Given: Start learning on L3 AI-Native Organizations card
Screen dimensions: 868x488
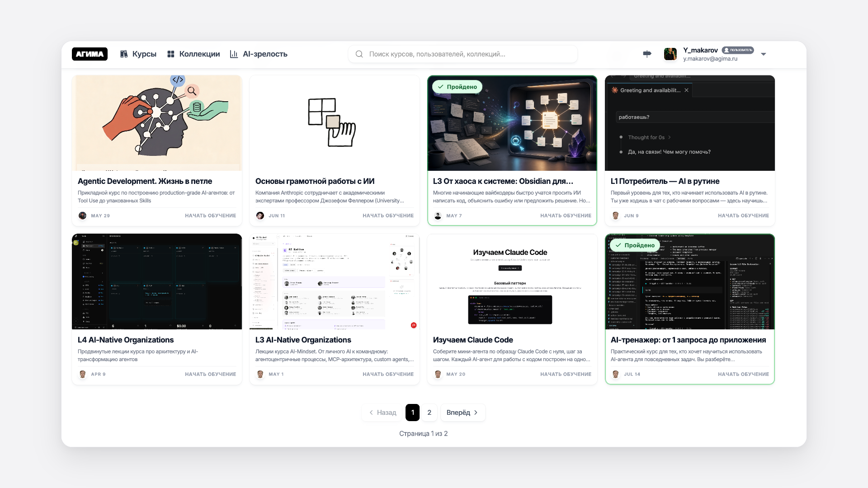Looking at the screenshot, I should pyautogui.click(x=388, y=374).
